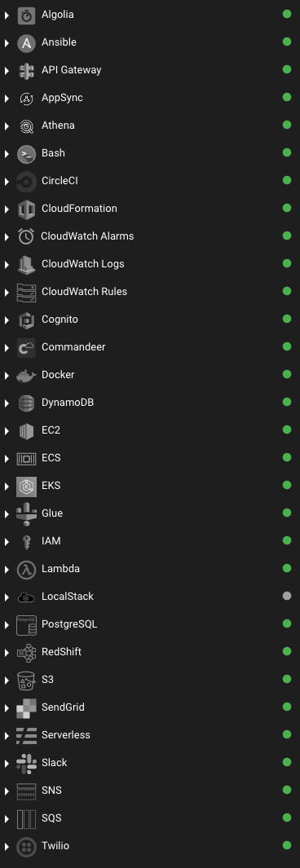Click the Bash terminal icon

click(x=26, y=154)
